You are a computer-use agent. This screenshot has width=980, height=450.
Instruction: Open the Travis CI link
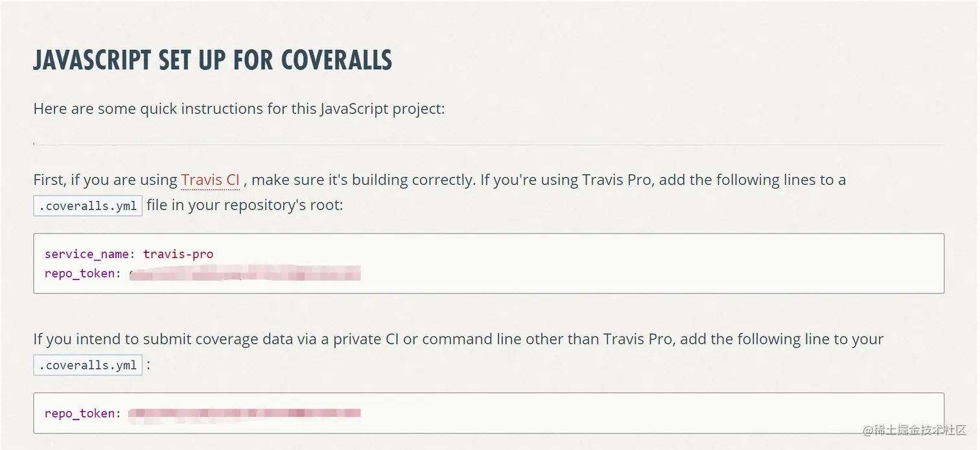(211, 180)
